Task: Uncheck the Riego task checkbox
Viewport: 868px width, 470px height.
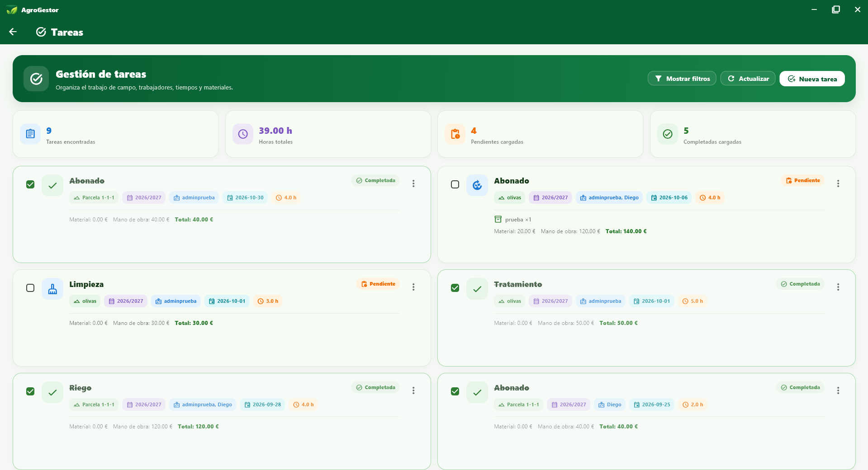Action: pos(30,391)
